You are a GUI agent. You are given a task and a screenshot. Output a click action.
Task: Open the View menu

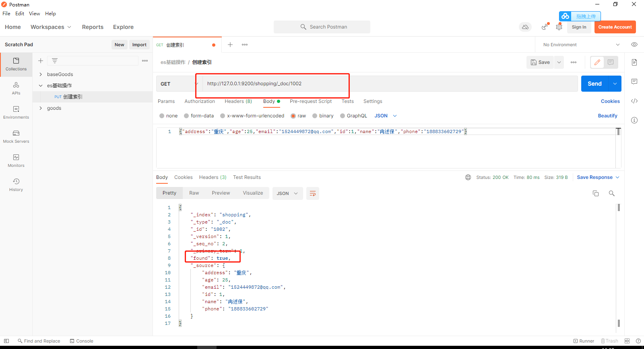[34, 13]
